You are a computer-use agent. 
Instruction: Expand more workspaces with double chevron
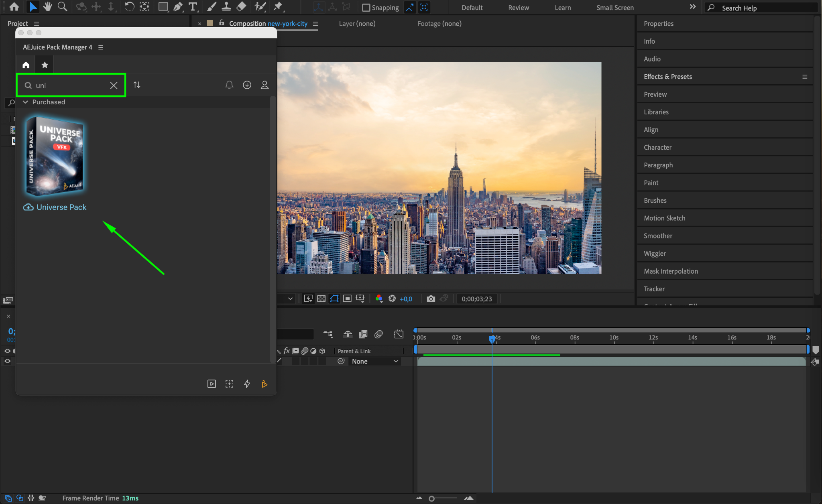[692, 7]
